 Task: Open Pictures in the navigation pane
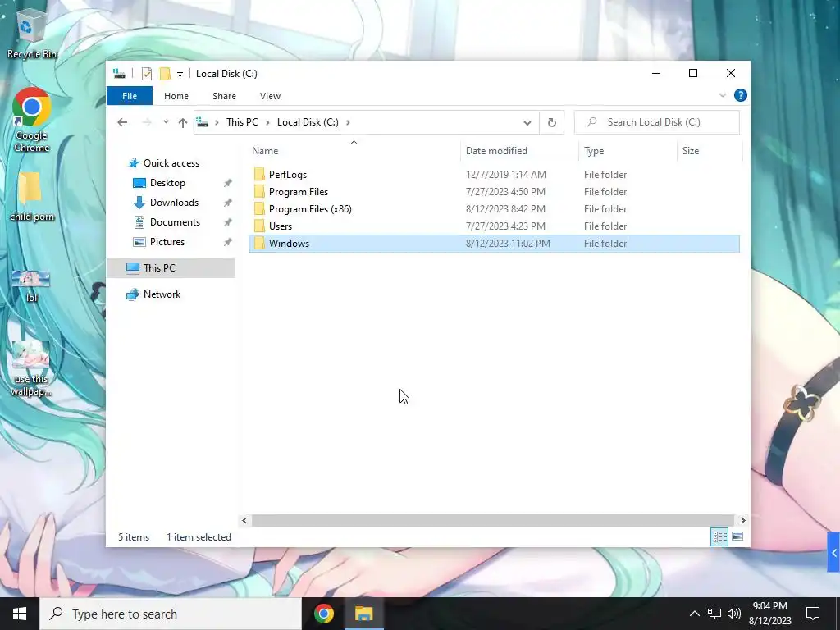(x=167, y=242)
